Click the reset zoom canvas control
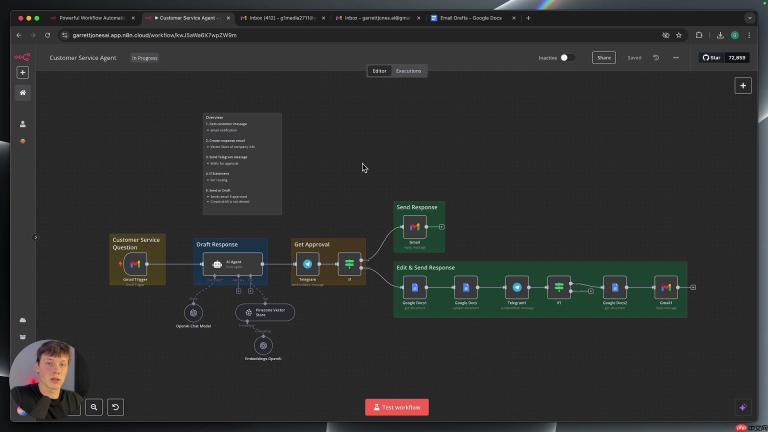 116,407
